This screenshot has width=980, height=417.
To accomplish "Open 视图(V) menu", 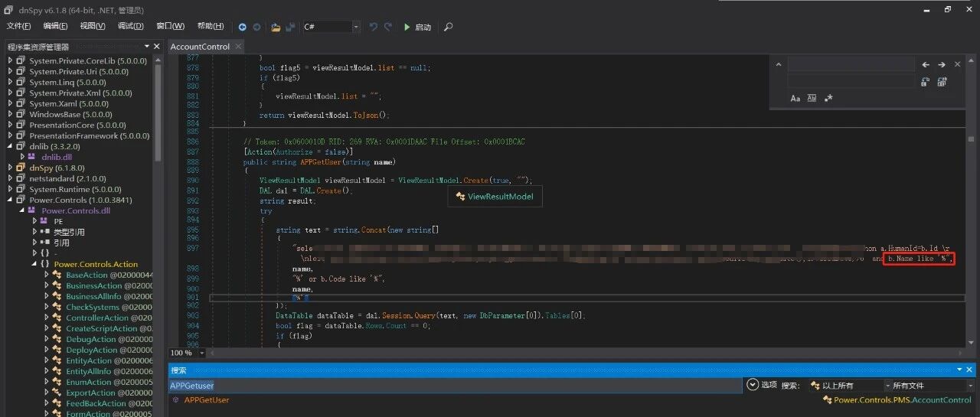I will tap(93, 26).
